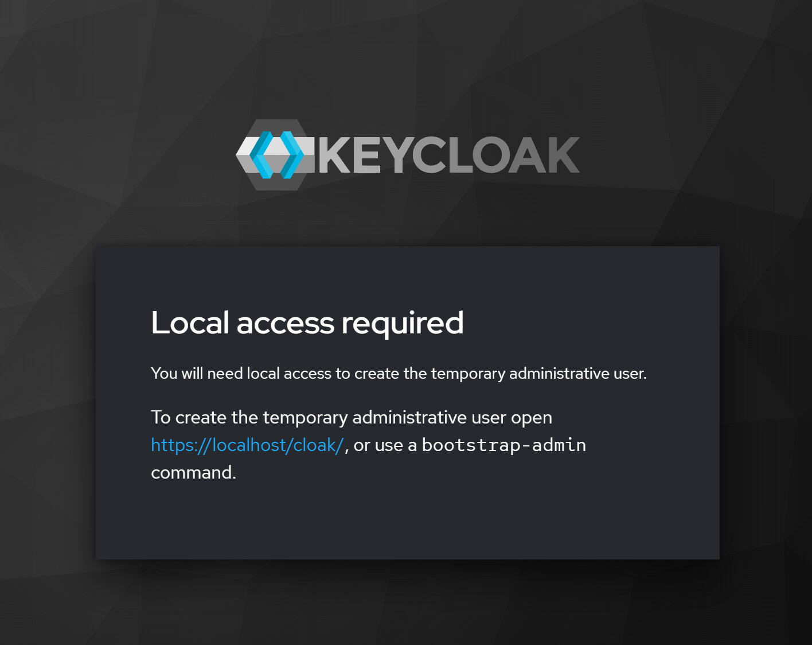Click the 'You will need local access' sentence

point(399,374)
